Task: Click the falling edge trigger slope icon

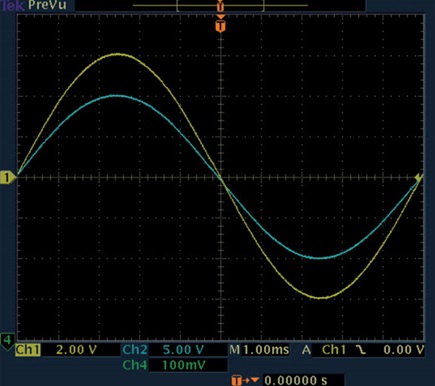Action: [360, 349]
